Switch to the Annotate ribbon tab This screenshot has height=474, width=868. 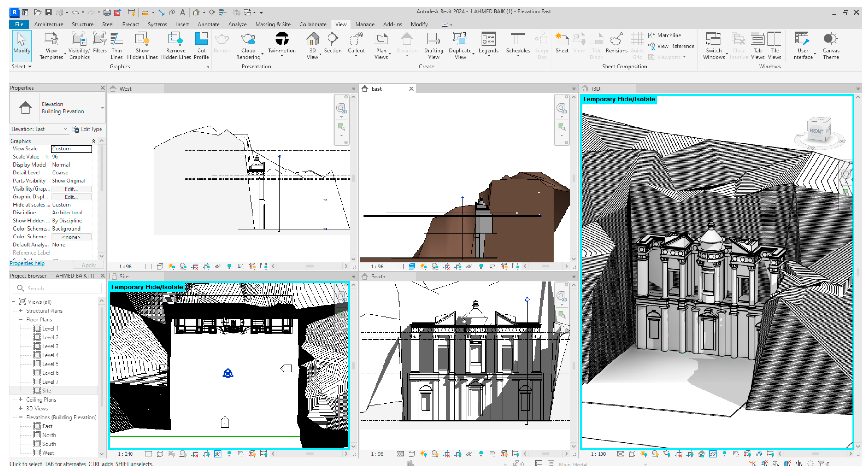(208, 24)
